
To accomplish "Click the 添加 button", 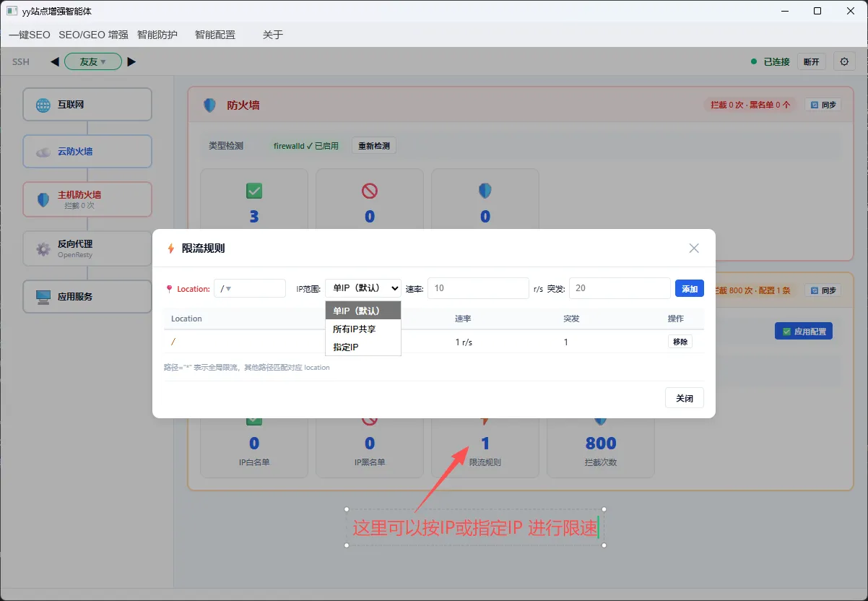I will coord(690,288).
